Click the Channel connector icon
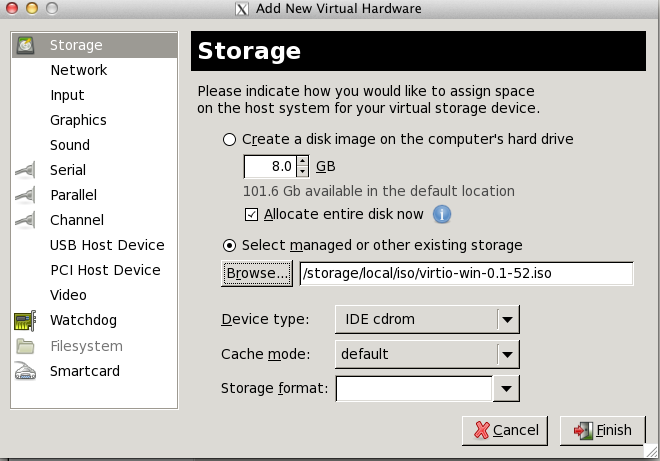Screen dimensions: 660x461 point(25,220)
